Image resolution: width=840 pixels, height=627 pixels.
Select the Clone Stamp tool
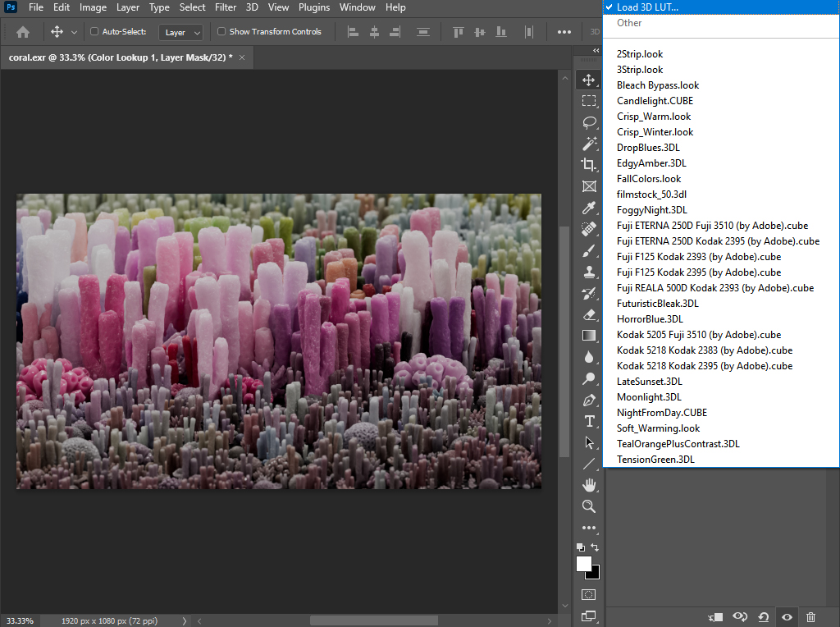click(x=589, y=272)
